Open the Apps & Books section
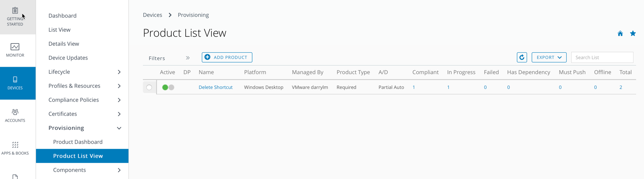Screen dimensions: 644x179 click(15, 149)
